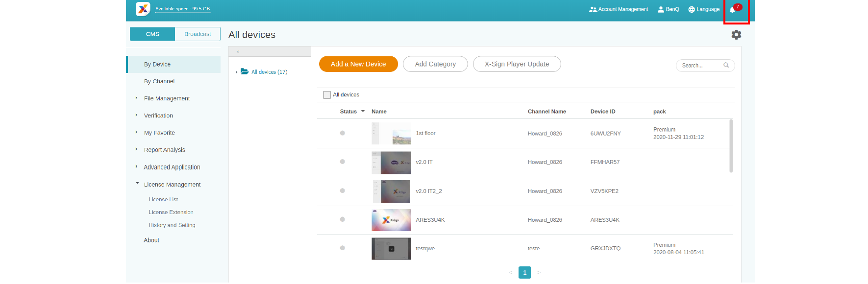Sort by Status column arrow

[363, 112]
